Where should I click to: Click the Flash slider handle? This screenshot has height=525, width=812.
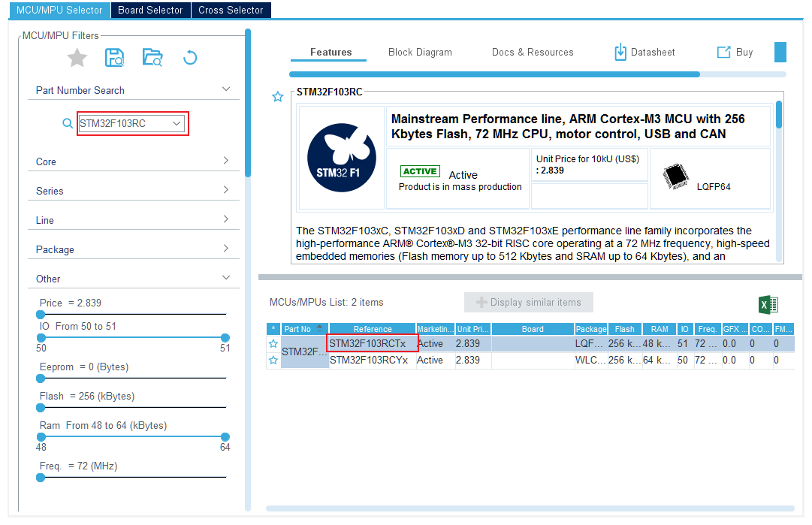[41, 408]
